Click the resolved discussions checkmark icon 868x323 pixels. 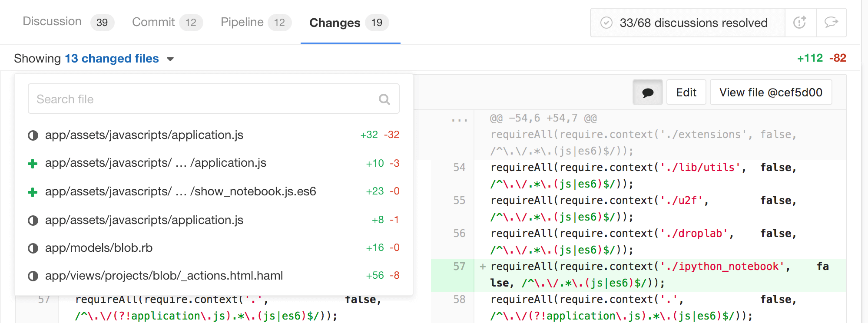[606, 23]
